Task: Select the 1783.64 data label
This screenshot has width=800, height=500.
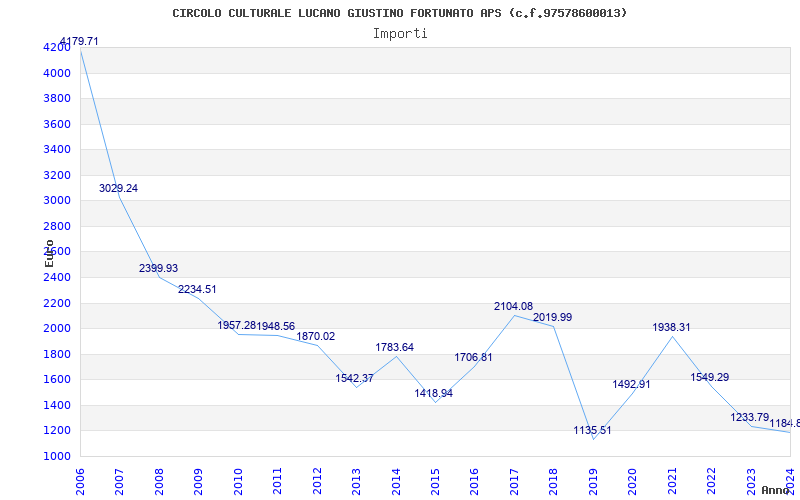Action: pyautogui.click(x=394, y=347)
